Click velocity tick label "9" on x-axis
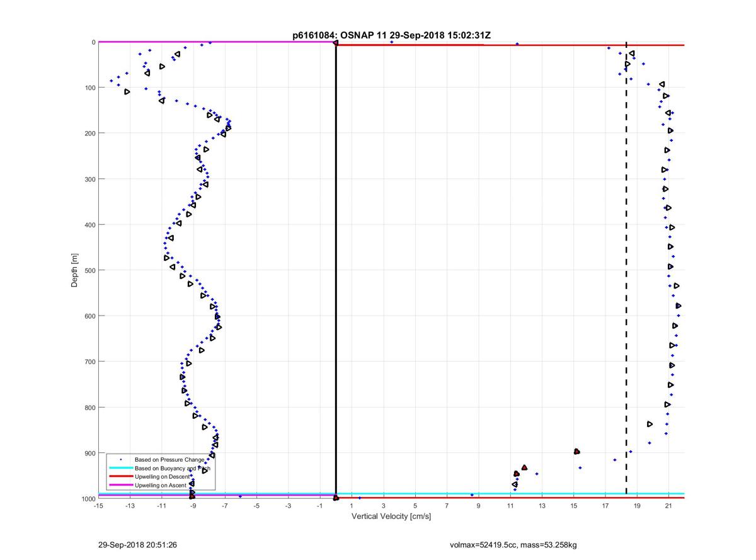Viewport: 756px width, 560px height. (x=478, y=506)
